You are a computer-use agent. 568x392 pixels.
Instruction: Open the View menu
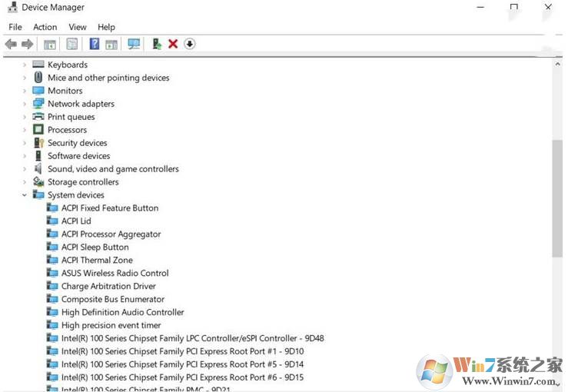point(78,27)
